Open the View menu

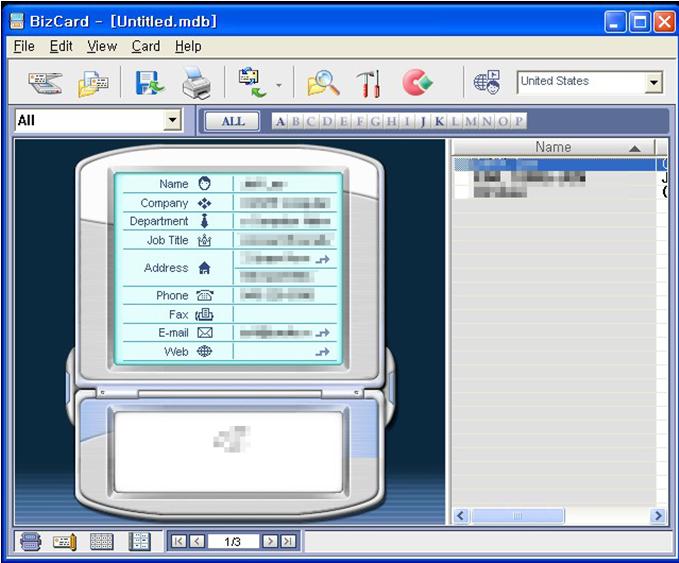[x=102, y=46]
